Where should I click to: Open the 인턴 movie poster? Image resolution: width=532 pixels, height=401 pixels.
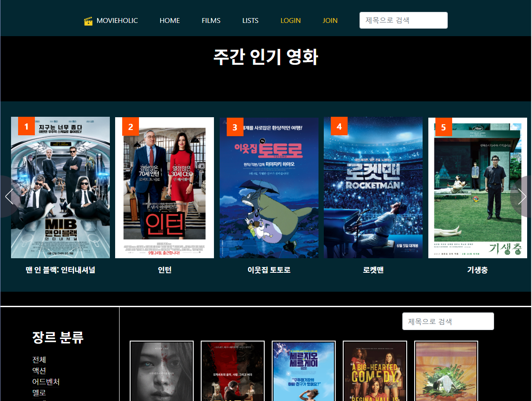pos(165,187)
